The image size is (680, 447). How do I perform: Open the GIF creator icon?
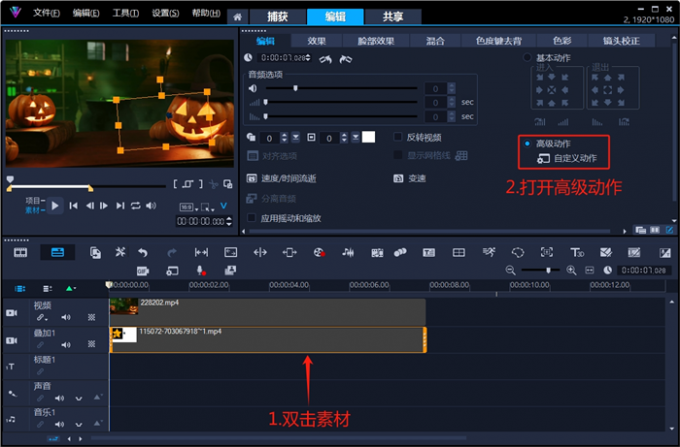click(x=143, y=271)
